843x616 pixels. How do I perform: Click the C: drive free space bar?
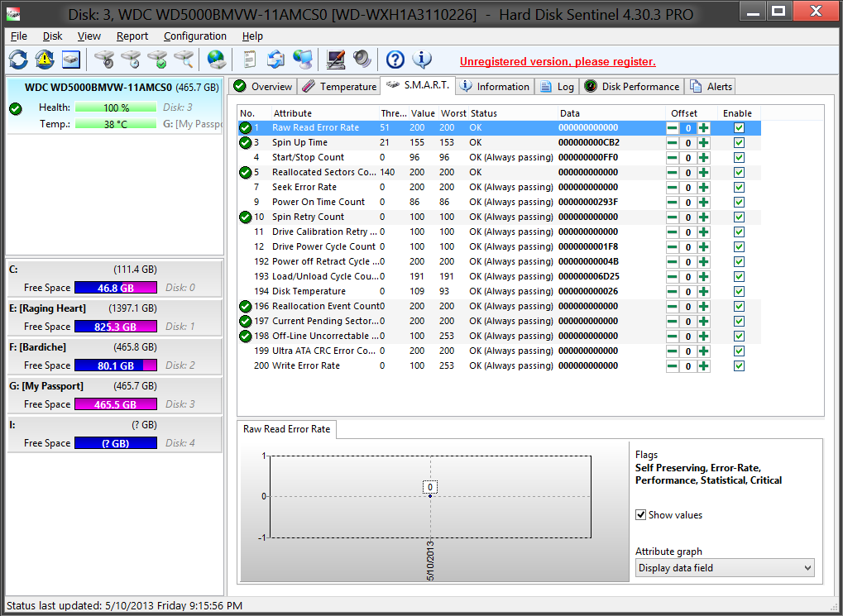coord(116,288)
